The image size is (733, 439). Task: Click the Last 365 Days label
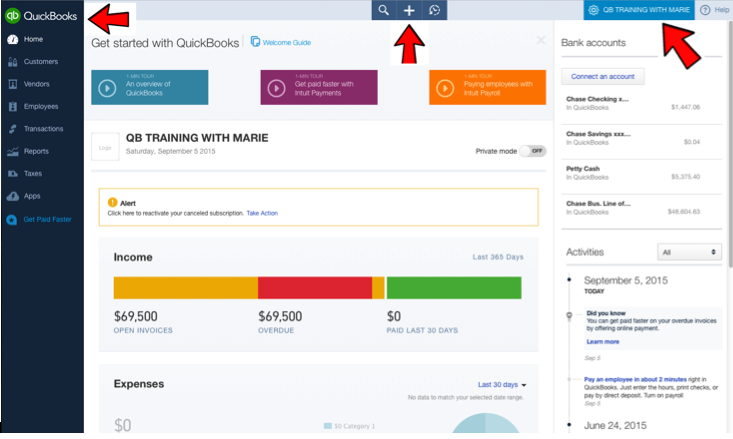(498, 257)
